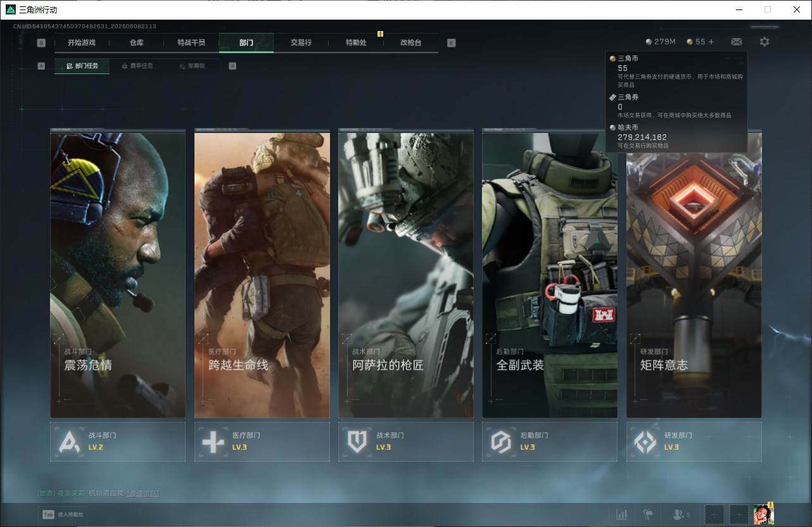The width and height of the screenshot is (812, 527).
Task: Click the first empty squad slot plus
Action: click(x=714, y=515)
